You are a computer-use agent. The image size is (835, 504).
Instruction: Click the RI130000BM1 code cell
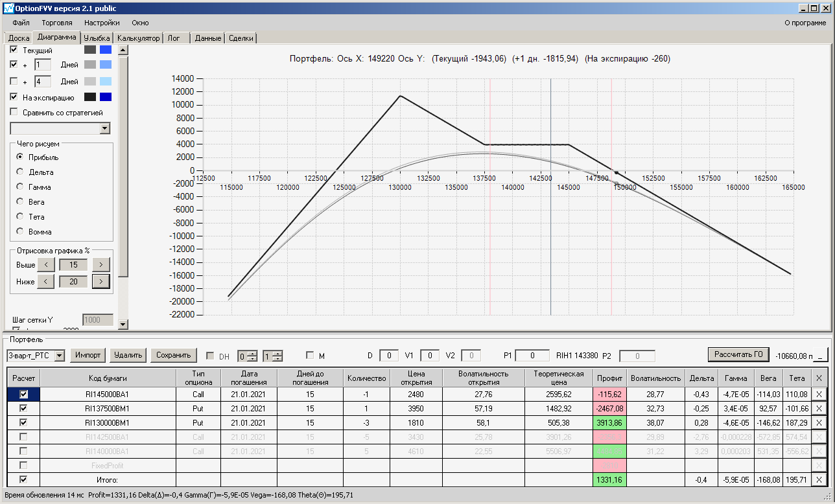click(108, 422)
